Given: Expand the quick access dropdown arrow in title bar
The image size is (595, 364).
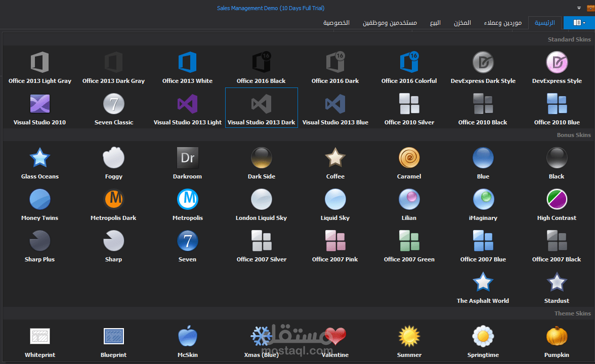Looking at the screenshot, I should click(579, 8).
